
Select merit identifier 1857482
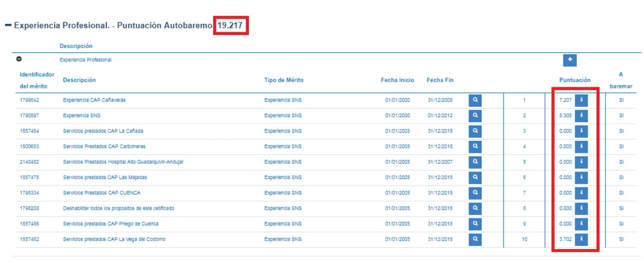pos(29,239)
